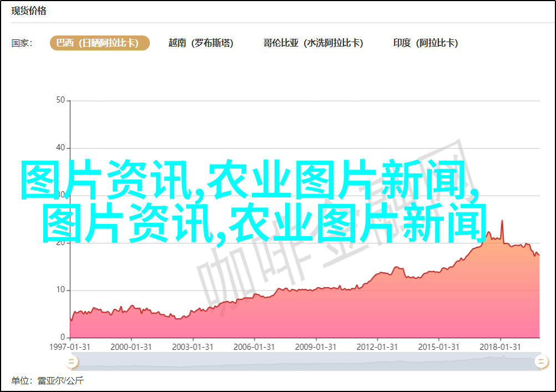Click the 单位：雷亚尔/公斤 unit label
Image resolution: width=556 pixels, height=392 pixels.
[x=48, y=381]
